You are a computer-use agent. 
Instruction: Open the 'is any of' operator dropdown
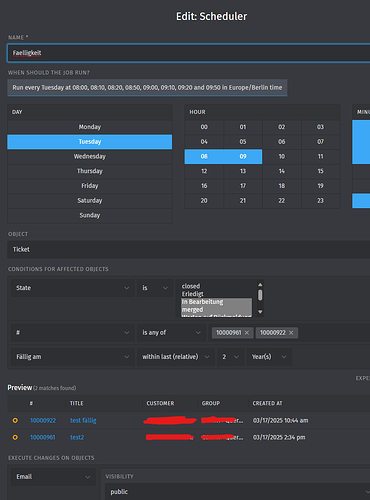171,333
